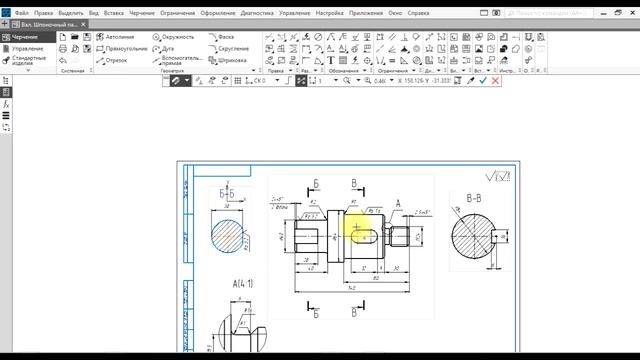Select the Штриховка hatch tool
This screenshot has height=360, width=640.
point(228,60)
